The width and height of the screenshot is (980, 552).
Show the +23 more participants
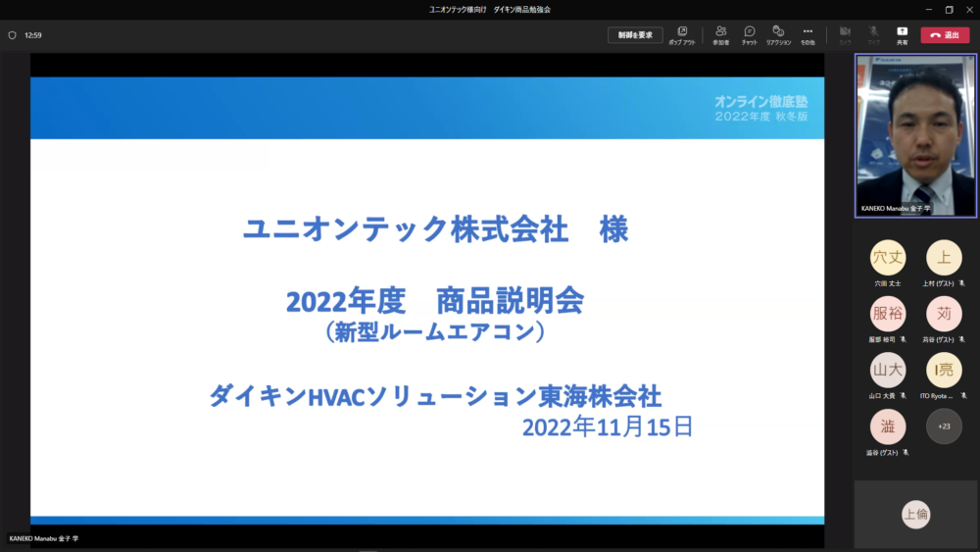[944, 427]
